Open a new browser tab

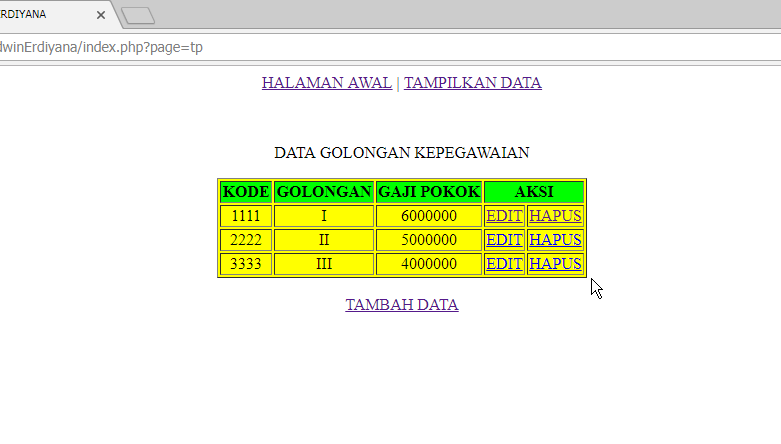(138, 15)
